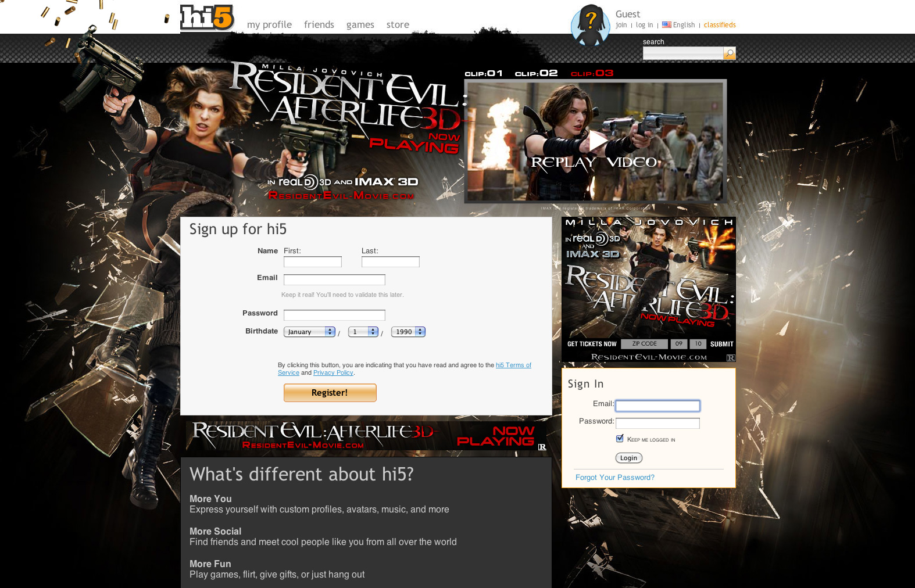Viewport: 915px width, 588px height.
Task: Click the join link
Action: tap(621, 25)
